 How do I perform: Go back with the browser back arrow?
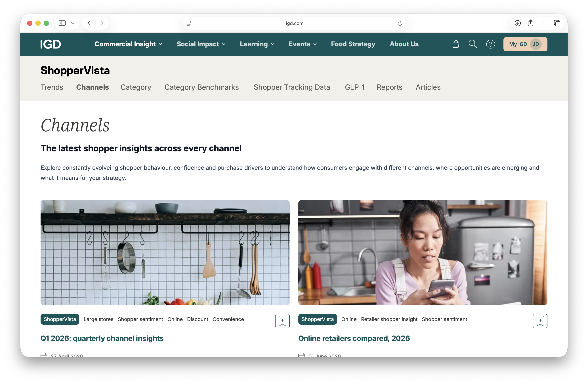tap(89, 23)
